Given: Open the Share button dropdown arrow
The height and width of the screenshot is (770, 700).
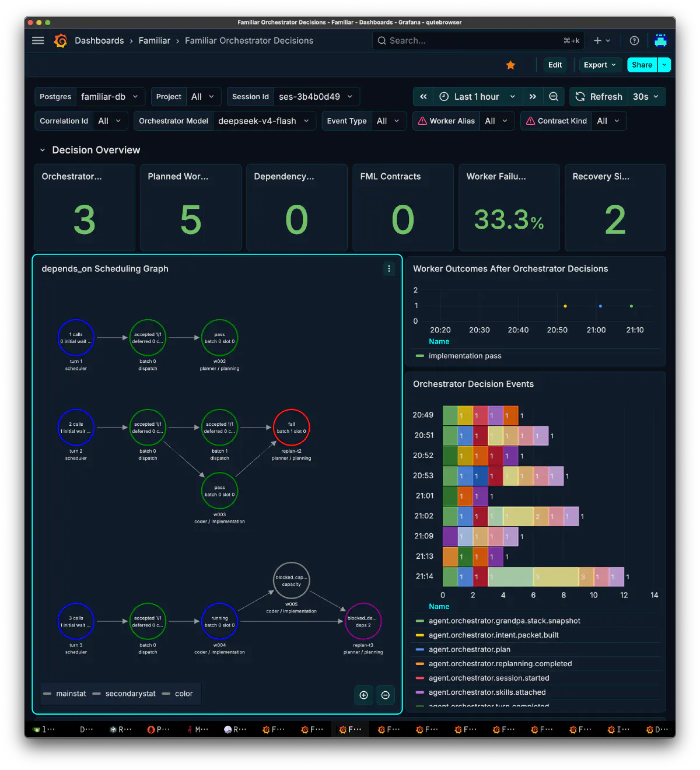Looking at the screenshot, I should [664, 65].
